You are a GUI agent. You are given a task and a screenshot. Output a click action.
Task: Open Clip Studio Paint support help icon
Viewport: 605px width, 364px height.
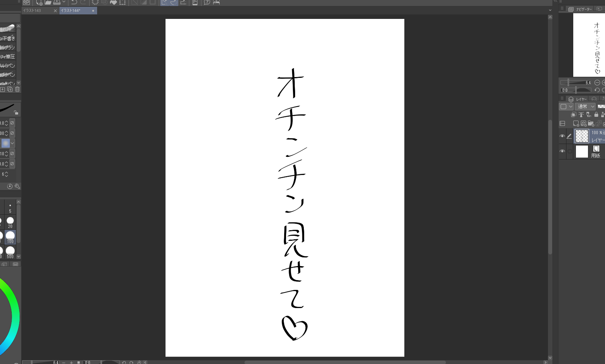pos(207,2)
